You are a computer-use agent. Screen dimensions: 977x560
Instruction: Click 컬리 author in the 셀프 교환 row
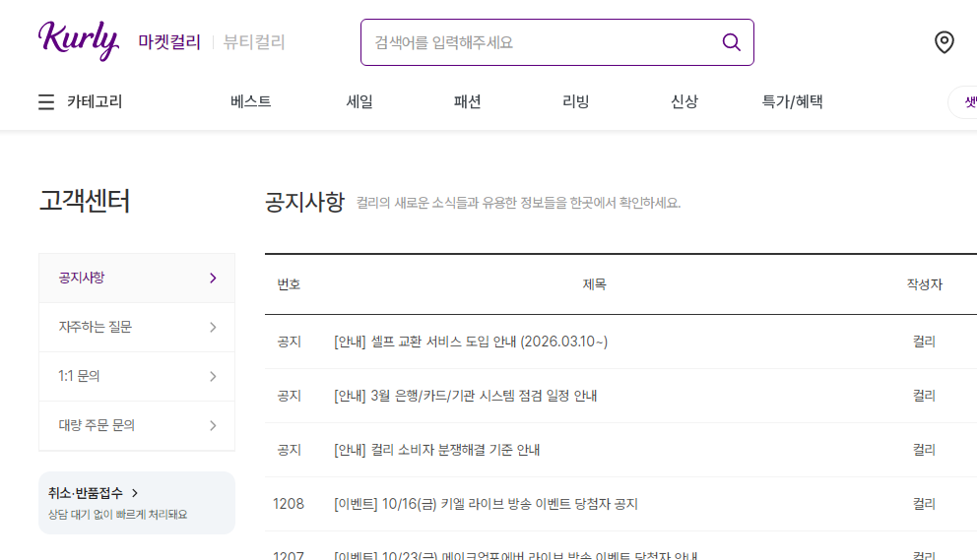click(924, 342)
